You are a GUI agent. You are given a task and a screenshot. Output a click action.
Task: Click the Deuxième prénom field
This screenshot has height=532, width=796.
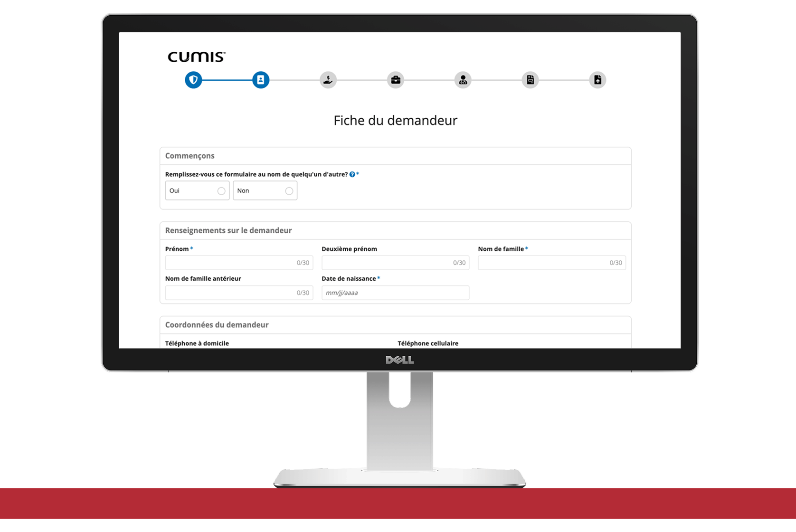point(396,263)
